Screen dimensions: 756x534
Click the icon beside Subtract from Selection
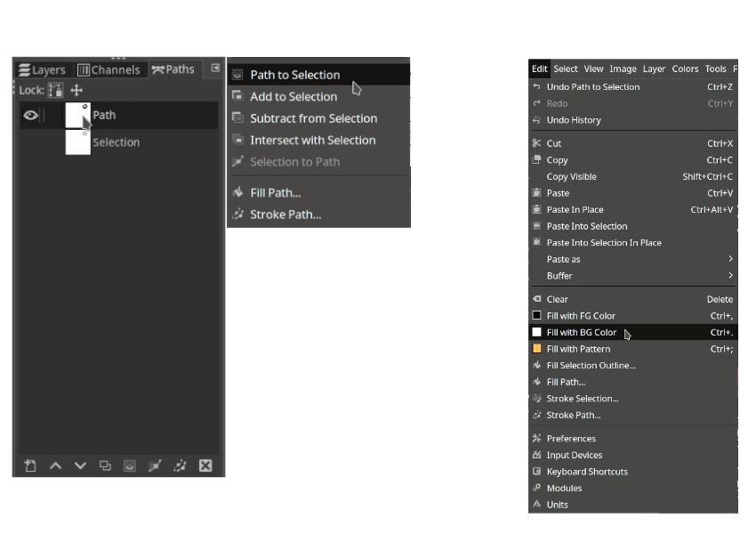[x=237, y=117]
